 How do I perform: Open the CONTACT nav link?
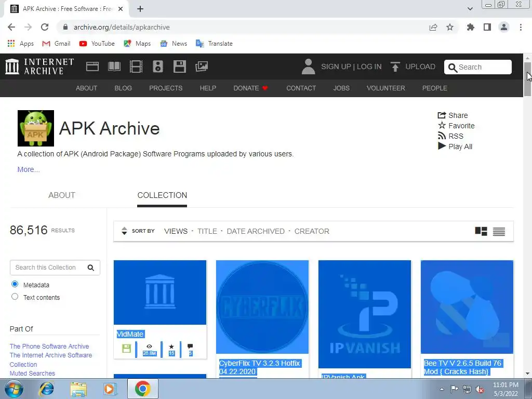coord(301,88)
